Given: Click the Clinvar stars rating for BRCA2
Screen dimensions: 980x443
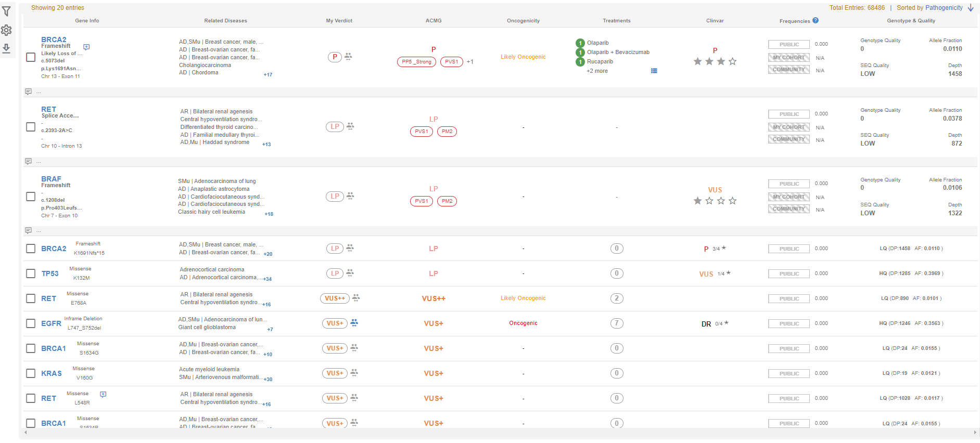Looking at the screenshot, I should (715, 61).
